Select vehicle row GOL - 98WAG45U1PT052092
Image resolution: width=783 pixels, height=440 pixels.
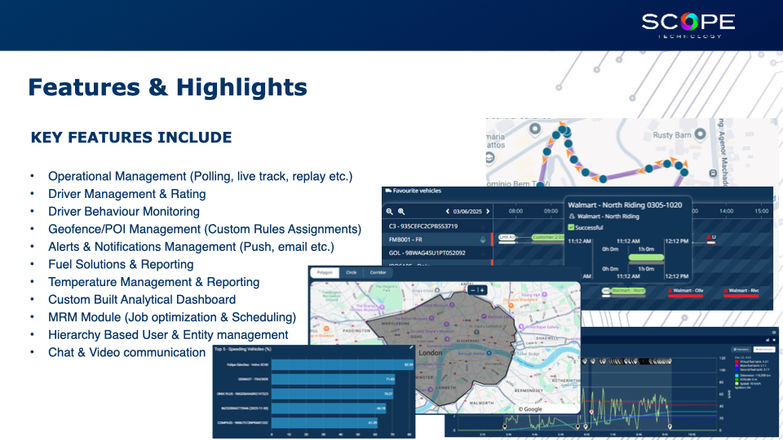tap(437, 253)
